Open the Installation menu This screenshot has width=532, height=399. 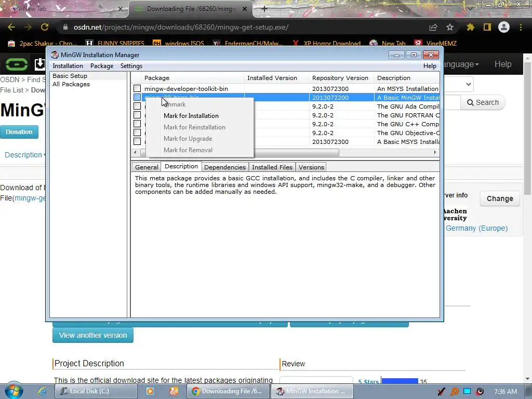pyautogui.click(x=68, y=66)
